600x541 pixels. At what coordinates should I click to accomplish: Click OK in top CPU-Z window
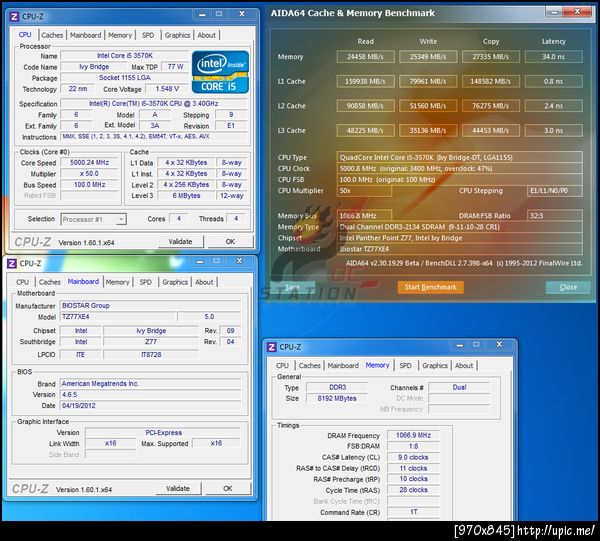[230, 241]
